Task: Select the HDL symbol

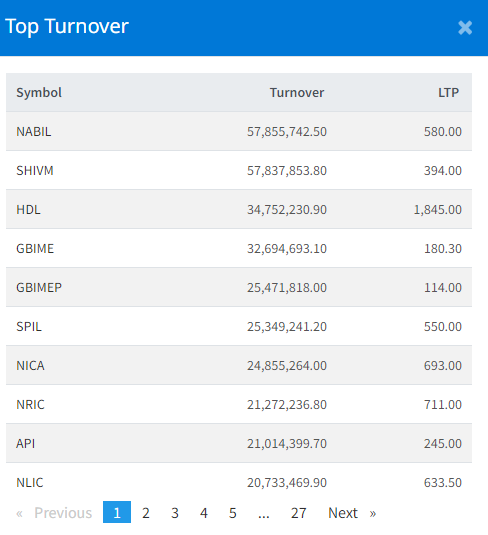Action: 28,209
